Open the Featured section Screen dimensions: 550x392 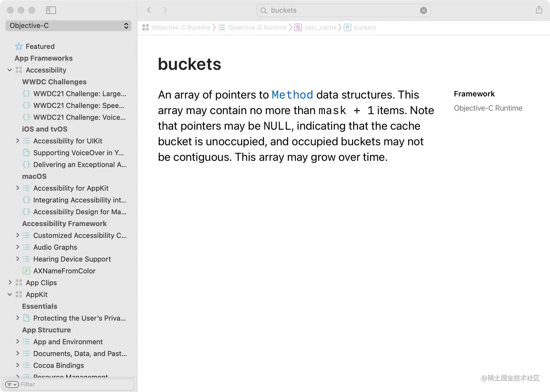tap(40, 46)
